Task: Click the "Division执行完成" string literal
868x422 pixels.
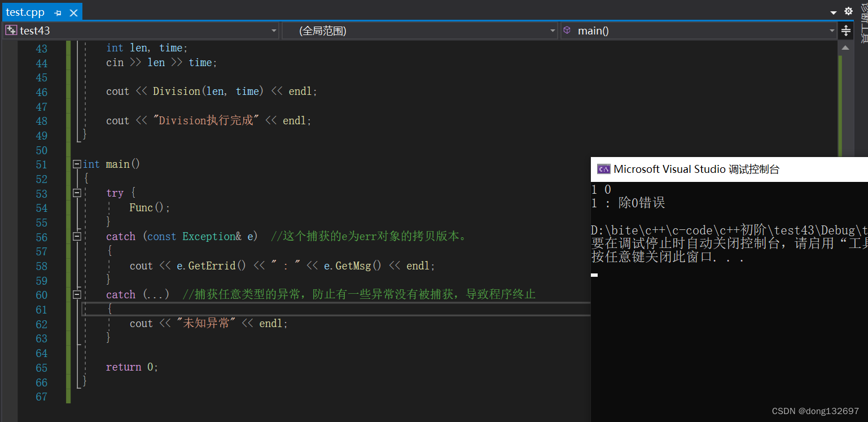Action: point(206,120)
